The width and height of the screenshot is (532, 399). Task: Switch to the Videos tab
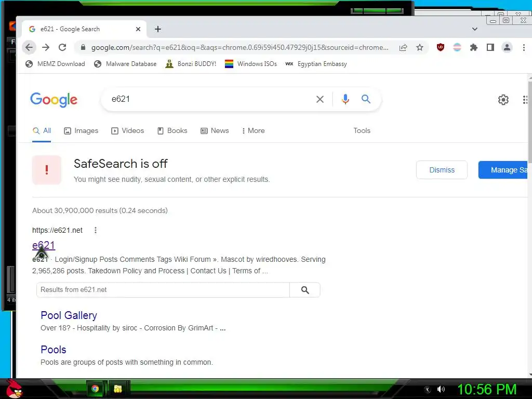click(128, 130)
